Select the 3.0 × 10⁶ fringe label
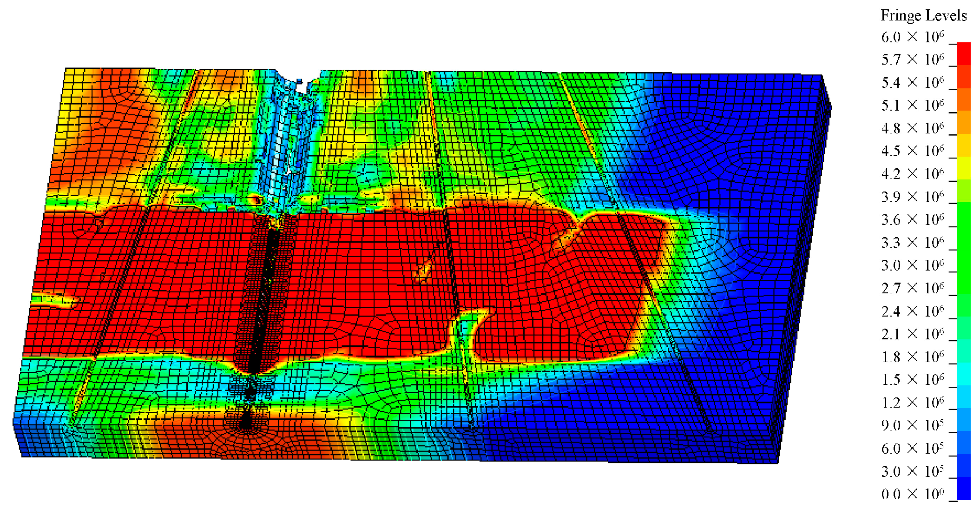The height and width of the screenshot is (509, 980). click(913, 265)
